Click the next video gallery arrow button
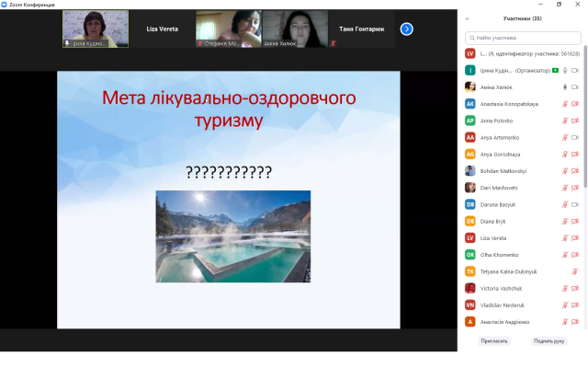The width and height of the screenshot is (588, 368). pyautogui.click(x=406, y=29)
